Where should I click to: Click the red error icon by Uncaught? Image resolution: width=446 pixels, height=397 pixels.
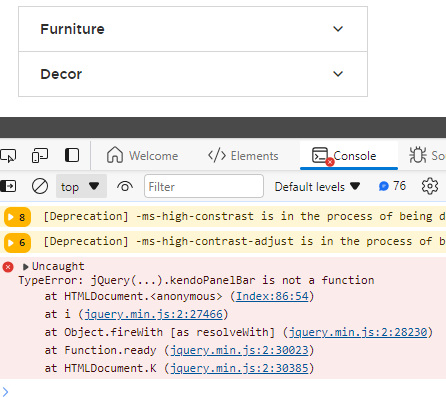pos(8,267)
